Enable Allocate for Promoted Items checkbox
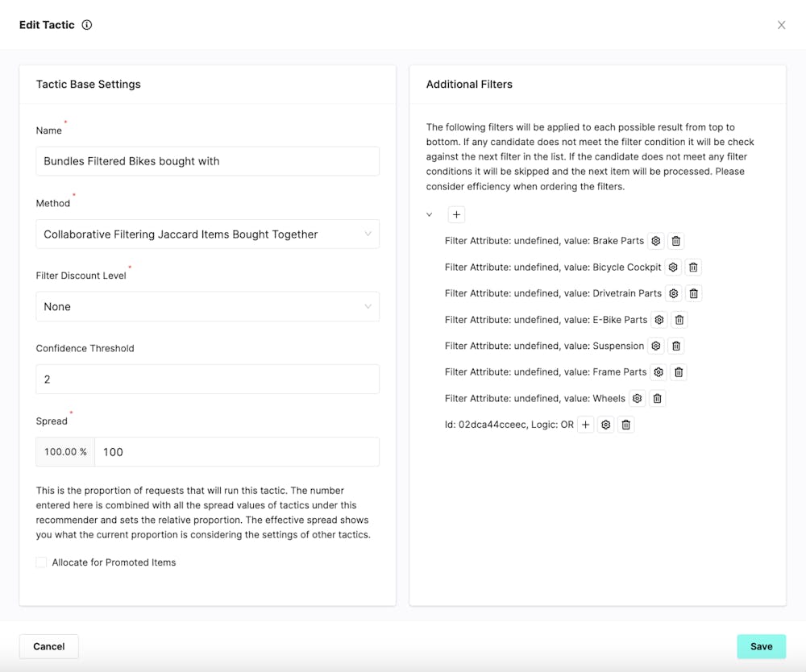 pos(41,562)
